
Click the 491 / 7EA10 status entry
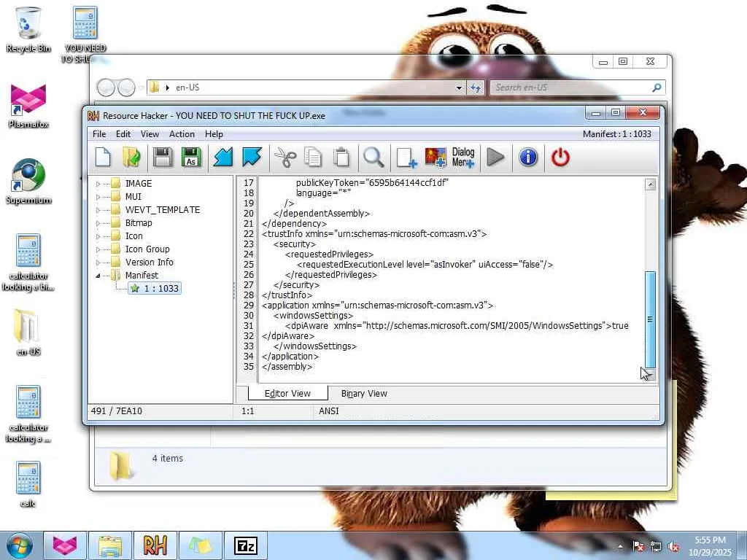click(x=116, y=411)
